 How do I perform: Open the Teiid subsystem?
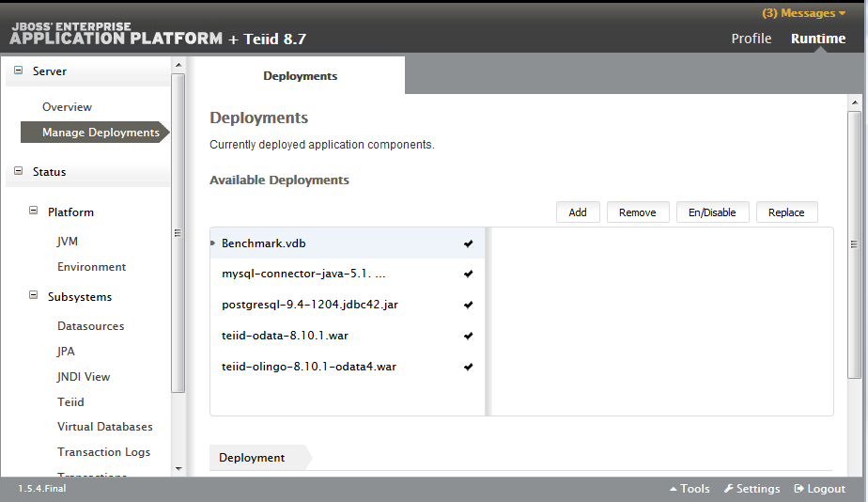click(70, 402)
